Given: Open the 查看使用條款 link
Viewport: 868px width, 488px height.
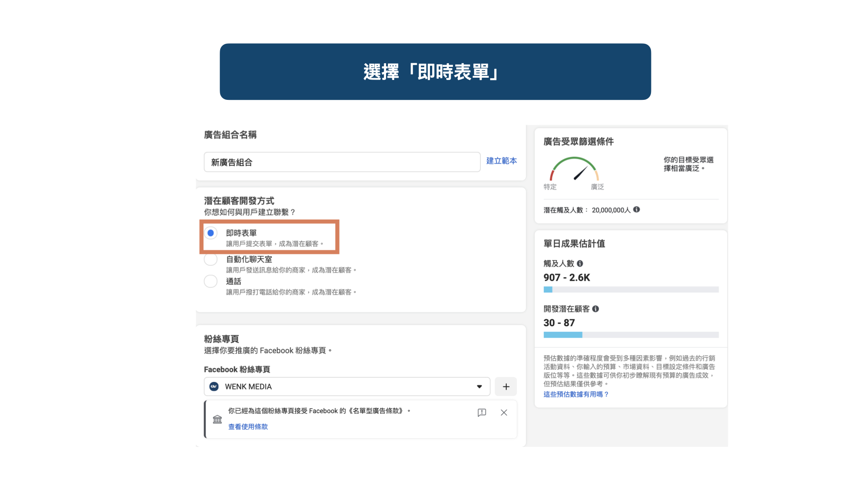Looking at the screenshot, I should pos(248,427).
